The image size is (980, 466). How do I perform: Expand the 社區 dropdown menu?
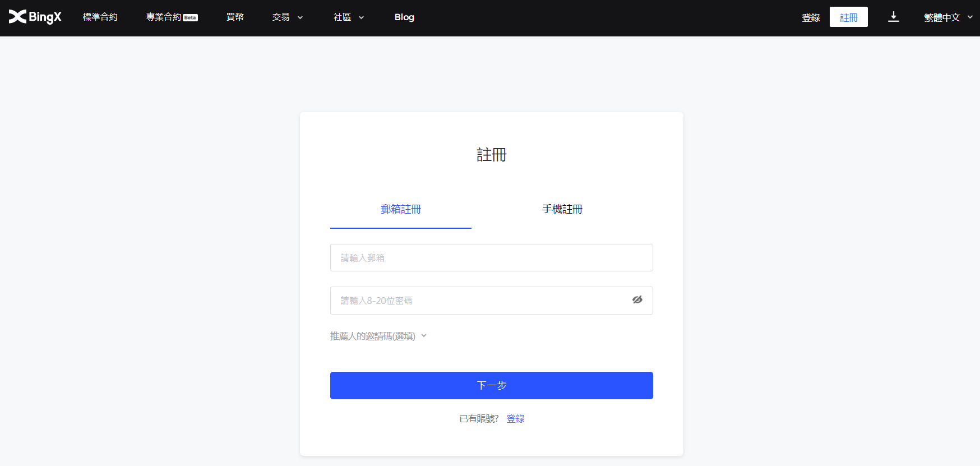[349, 17]
